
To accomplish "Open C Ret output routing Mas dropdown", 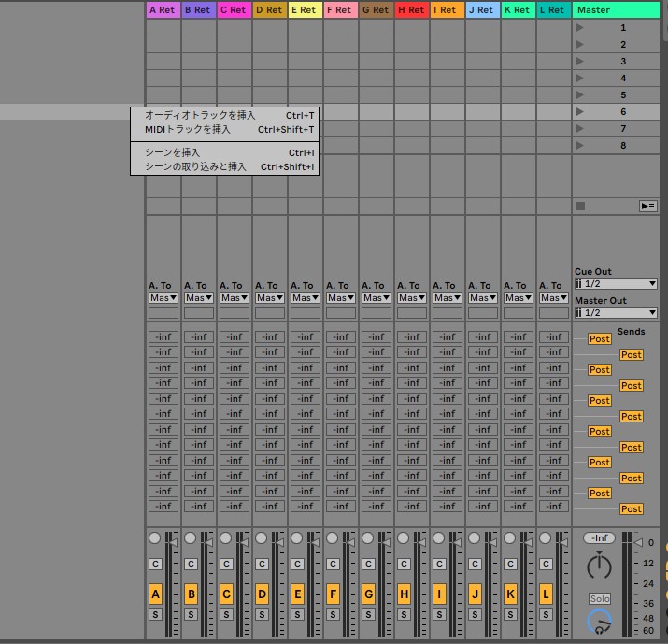I will 235,298.
